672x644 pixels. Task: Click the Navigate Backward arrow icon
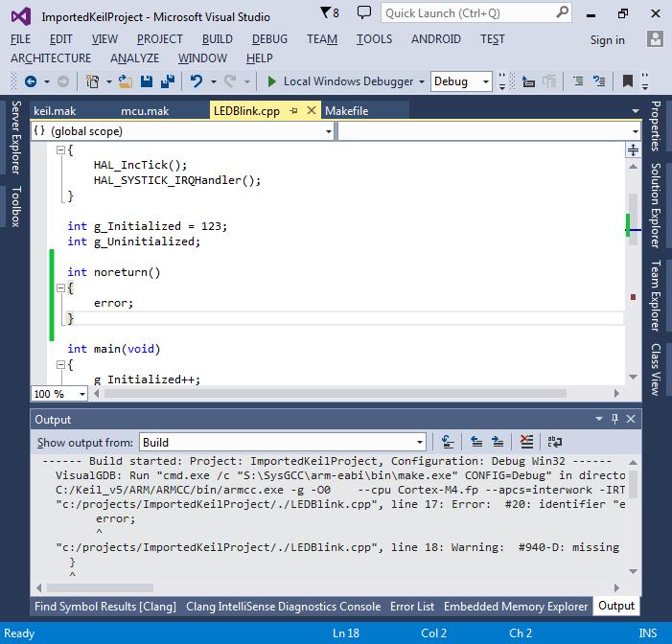31,81
